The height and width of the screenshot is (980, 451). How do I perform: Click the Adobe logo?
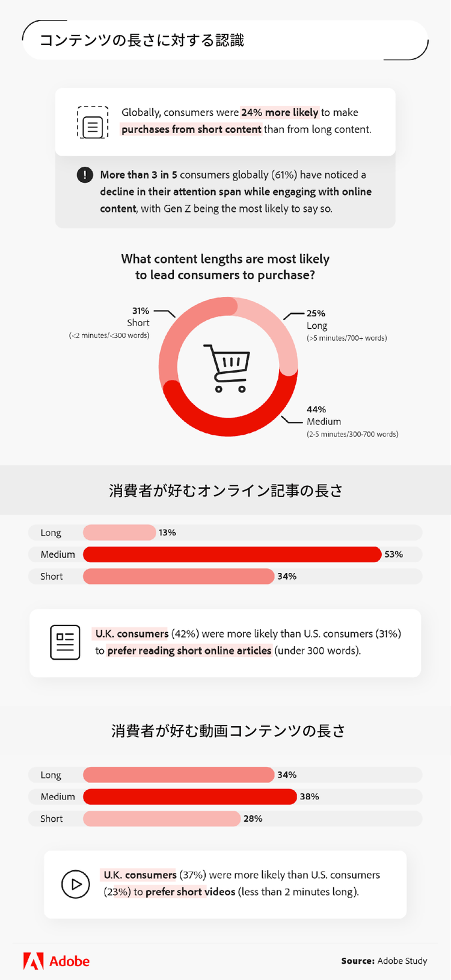point(57,961)
